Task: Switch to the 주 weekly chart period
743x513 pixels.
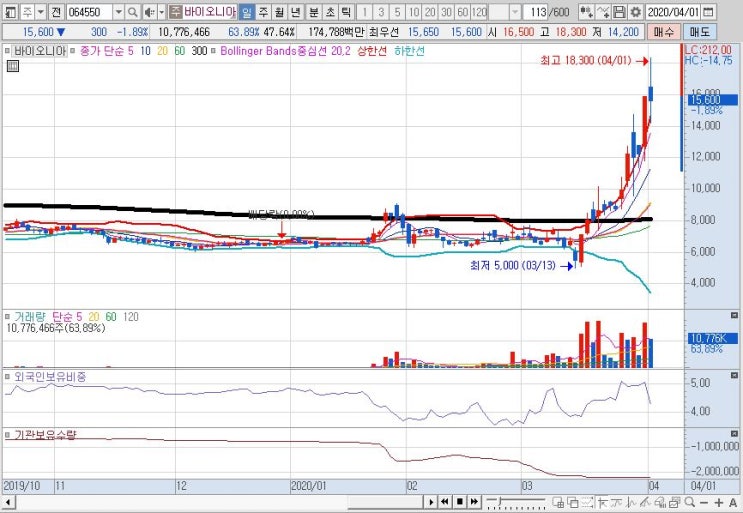Action: [x=263, y=12]
